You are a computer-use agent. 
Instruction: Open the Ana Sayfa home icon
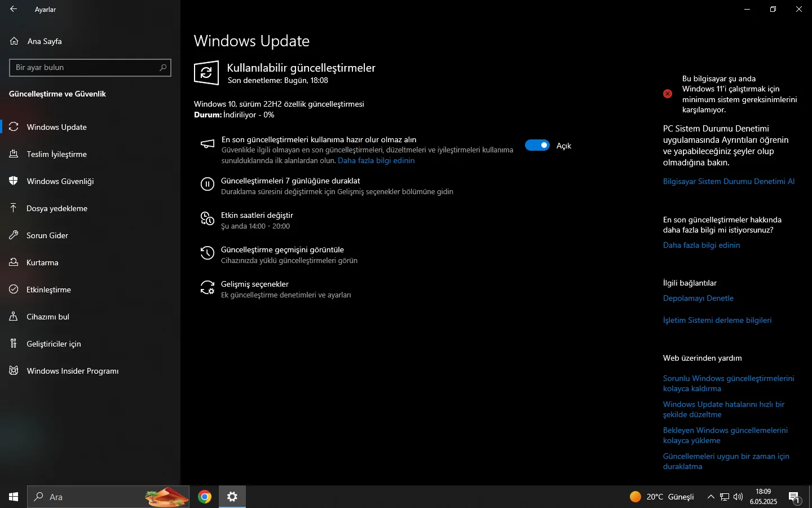[14, 41]
